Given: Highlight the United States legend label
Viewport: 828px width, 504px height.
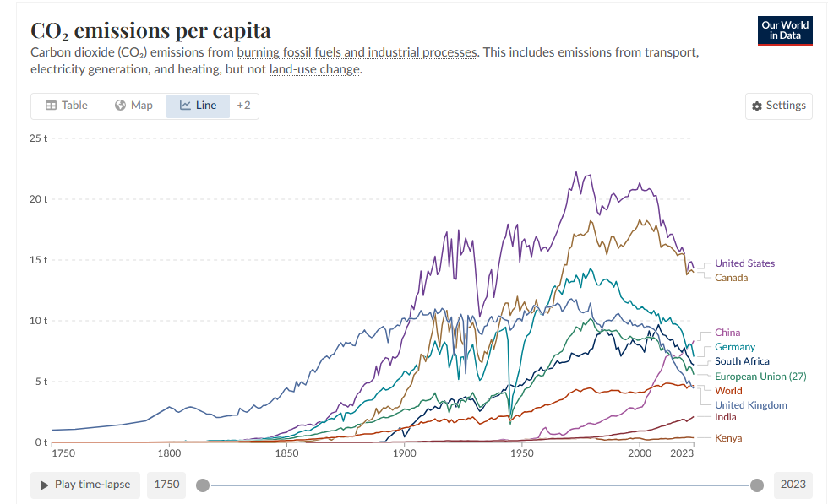Looking at the screenshot, I should click(744, 263).
